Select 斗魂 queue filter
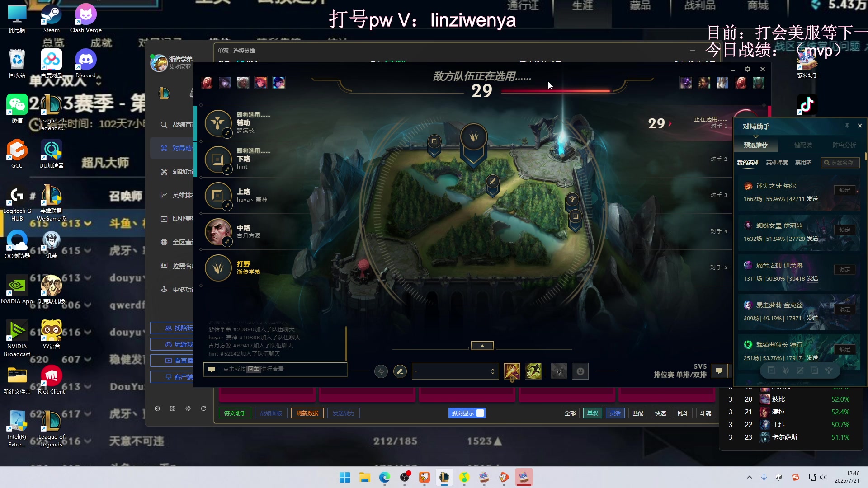Viewport: 868px width, 488px height. 706,413
